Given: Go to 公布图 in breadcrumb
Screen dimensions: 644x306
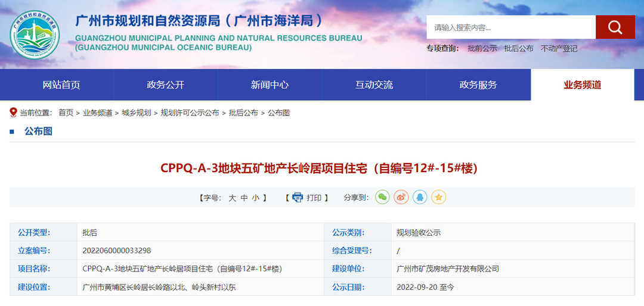Looking at the screenshot, I should click(279, 113).
